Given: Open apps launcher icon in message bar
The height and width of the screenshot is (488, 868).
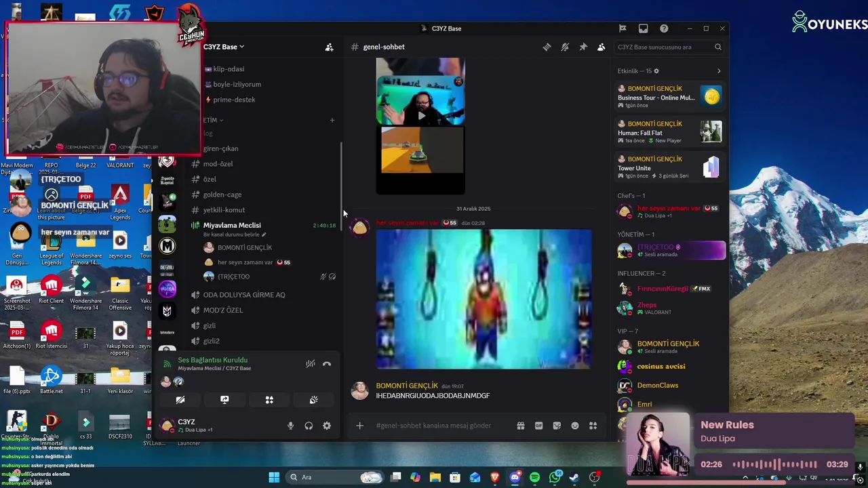Looking at the screenshot, I should click(593, 426).
